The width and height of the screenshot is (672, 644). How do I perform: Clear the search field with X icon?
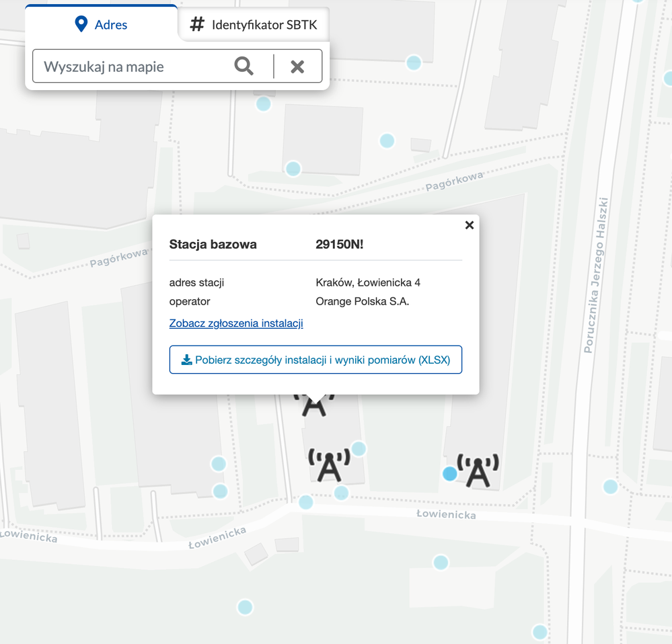click(297, 67)
